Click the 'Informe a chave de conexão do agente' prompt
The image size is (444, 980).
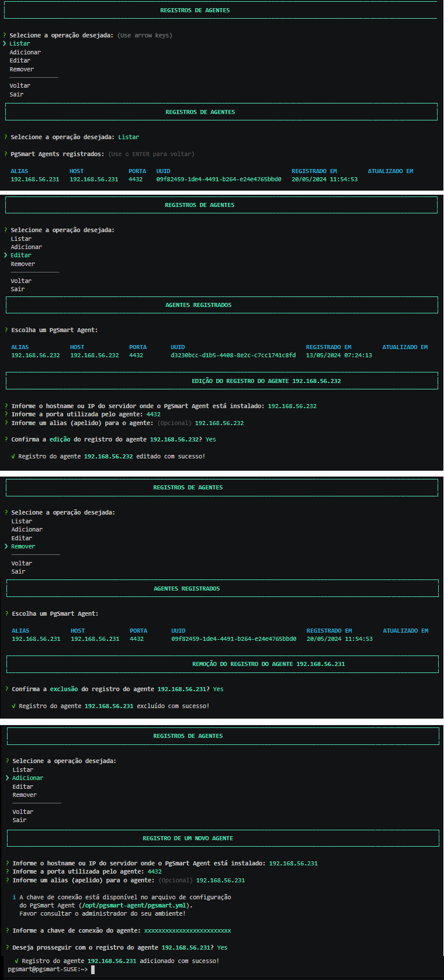click(77, 931)
